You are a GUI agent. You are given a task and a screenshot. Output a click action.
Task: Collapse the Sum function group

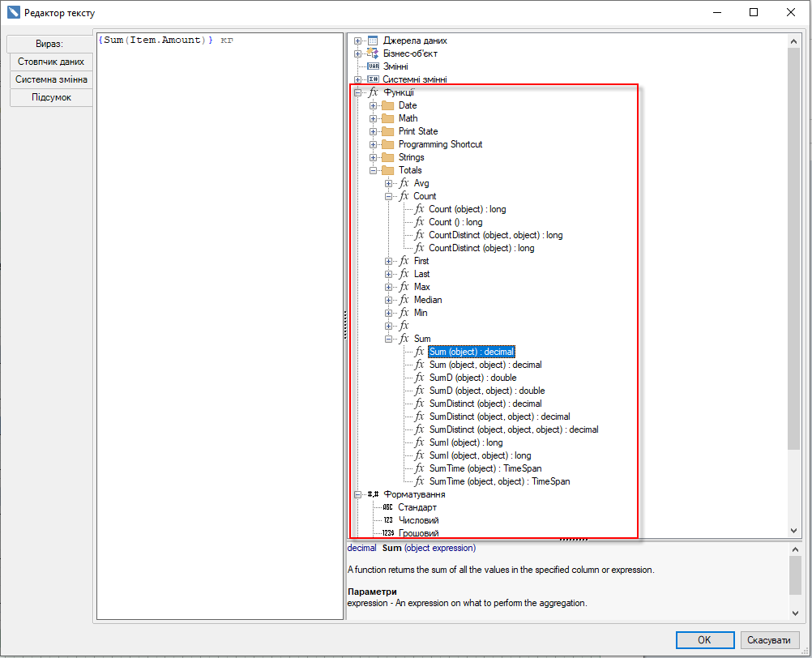tap(388, 339)
